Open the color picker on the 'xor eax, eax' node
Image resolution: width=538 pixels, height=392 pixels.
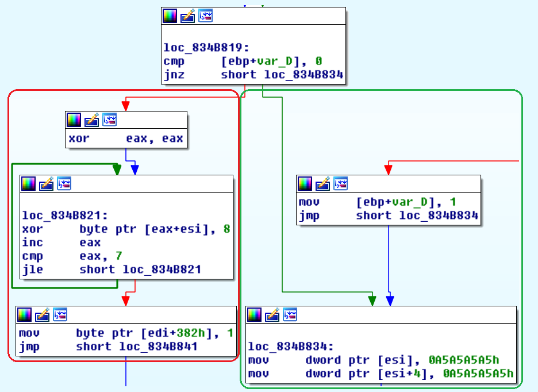[x=74, y=120]
